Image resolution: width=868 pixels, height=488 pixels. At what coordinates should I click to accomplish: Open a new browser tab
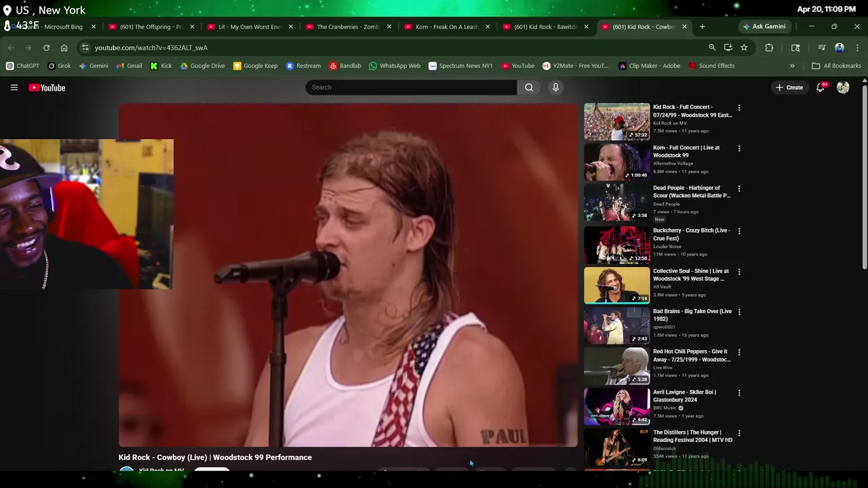[x=702, y=26]
